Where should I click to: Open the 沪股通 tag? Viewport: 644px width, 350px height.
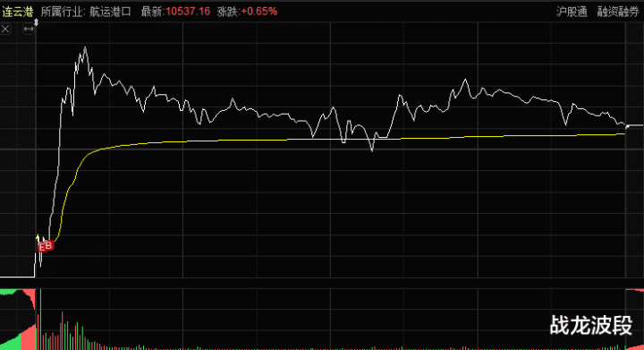(572, 12)
